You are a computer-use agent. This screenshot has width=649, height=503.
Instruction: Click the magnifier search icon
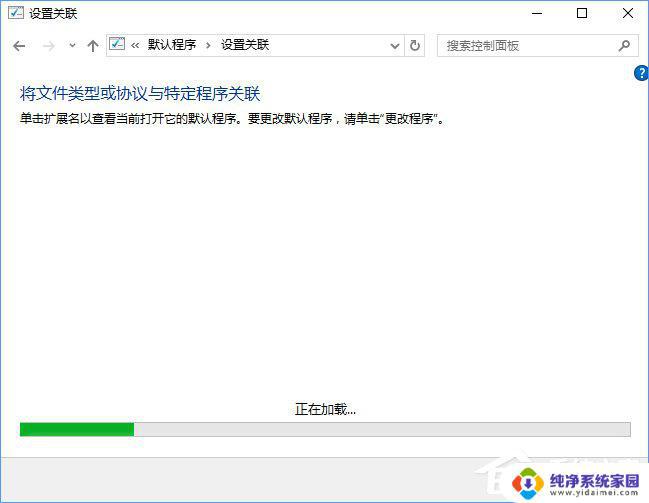(624, 46)
